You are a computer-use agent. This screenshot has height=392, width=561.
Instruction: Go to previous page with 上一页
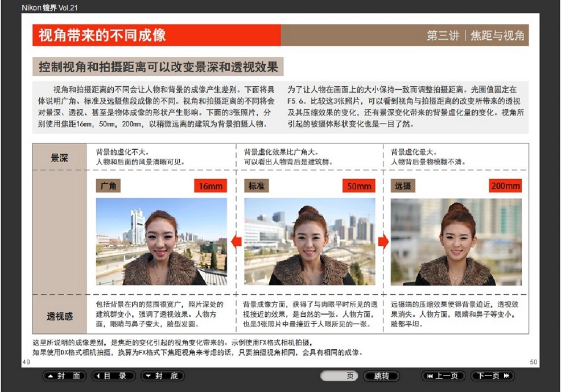tap(443, 376)
